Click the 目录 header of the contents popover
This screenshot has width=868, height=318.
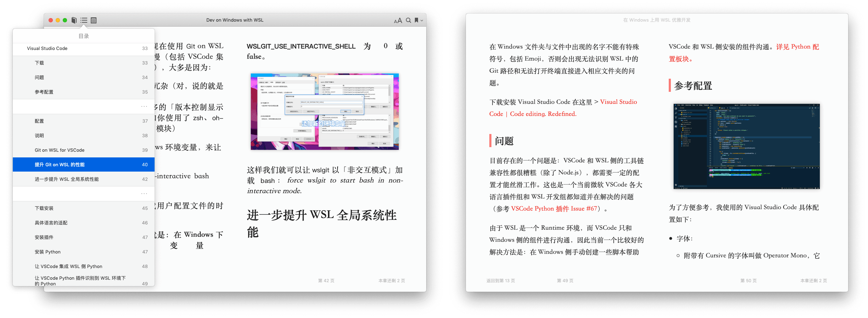click(x=84, y=36)
